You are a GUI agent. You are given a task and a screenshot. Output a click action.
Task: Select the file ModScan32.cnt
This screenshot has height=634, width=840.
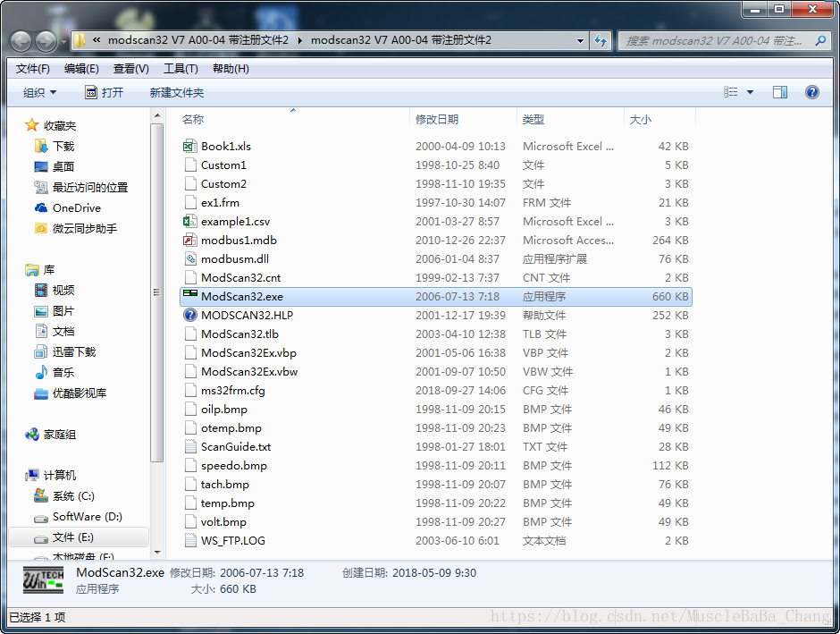coord(240,277)
